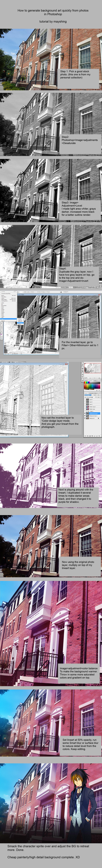Choose High Pass... in the Other submenu

[x=20, y=320]
